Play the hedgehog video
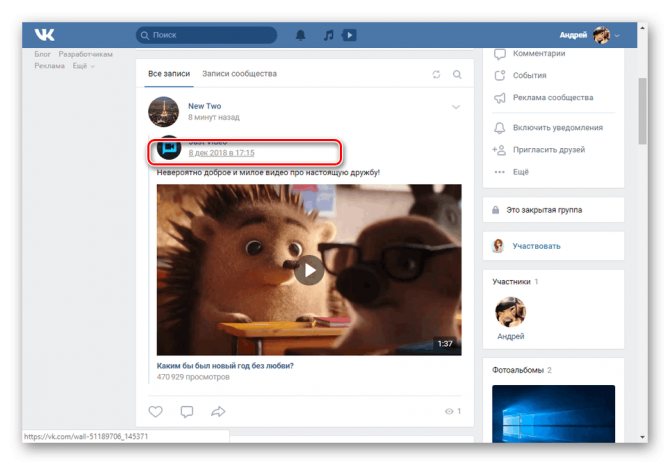Viewport: 670px width, 465px height. (x=309, y=270)
